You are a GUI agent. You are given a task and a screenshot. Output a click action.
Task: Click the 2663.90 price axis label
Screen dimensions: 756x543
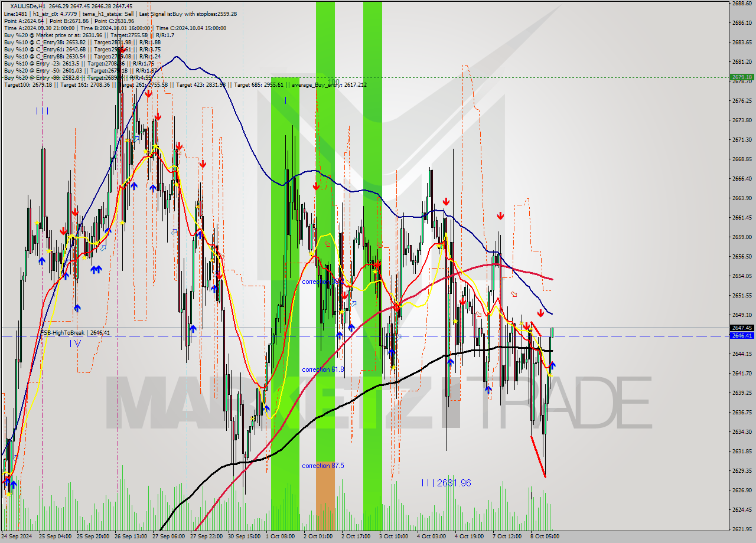(741, 198)
